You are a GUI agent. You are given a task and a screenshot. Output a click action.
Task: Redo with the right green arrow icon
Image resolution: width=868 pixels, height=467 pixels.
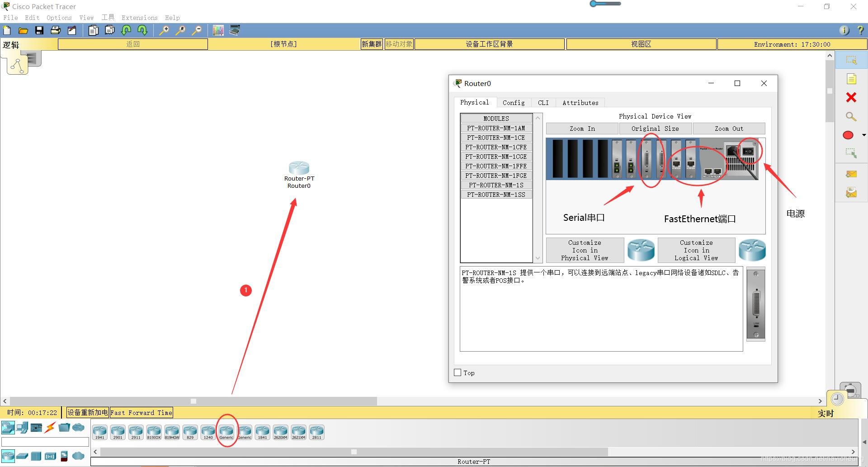pos(142,30)
